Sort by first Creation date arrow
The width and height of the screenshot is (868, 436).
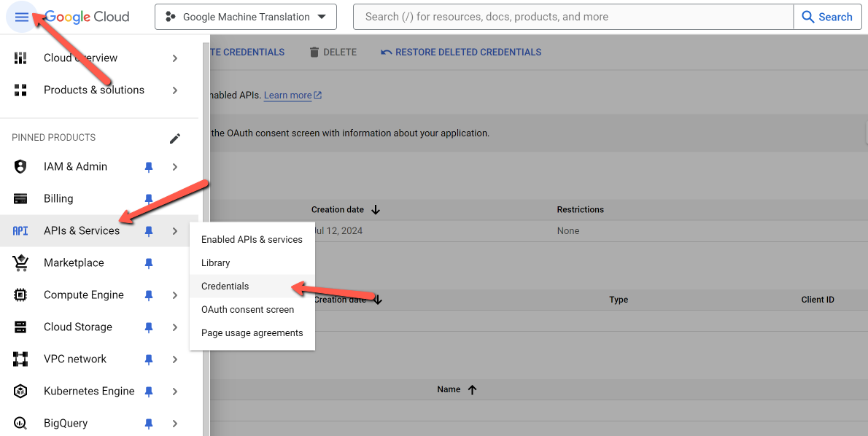(376, 210)
